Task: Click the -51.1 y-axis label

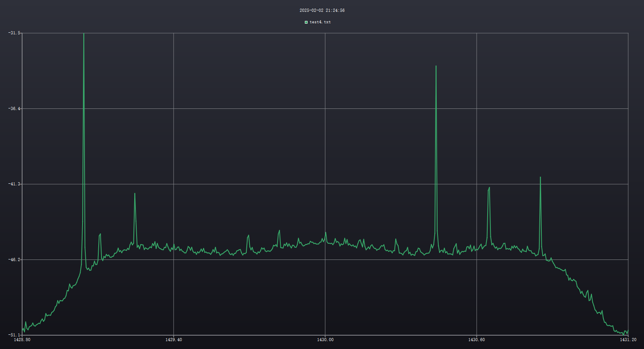Action: [14, 335]
